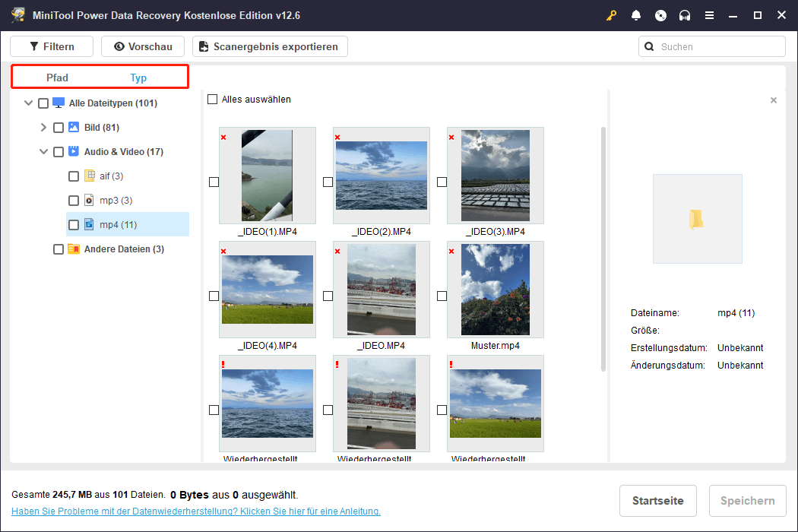798x532 pixels.
Task: Switch to the Pfad tab
Action: coord(57,78)
